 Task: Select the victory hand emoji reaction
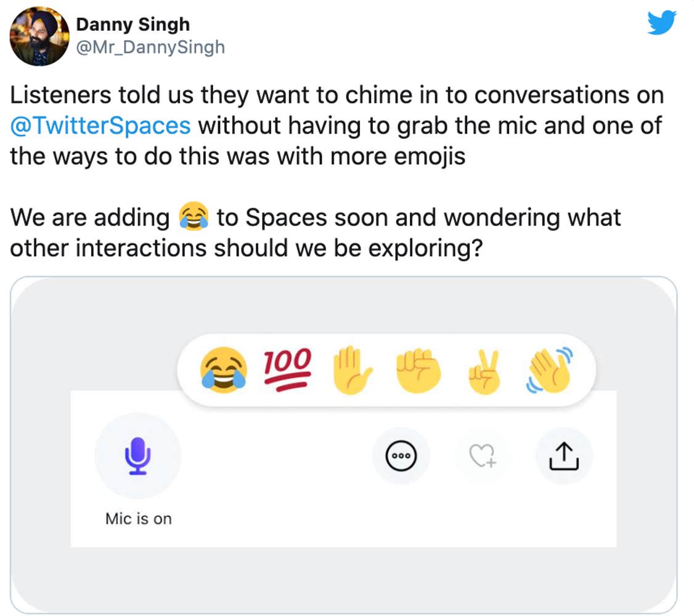[x=484, y=370]
